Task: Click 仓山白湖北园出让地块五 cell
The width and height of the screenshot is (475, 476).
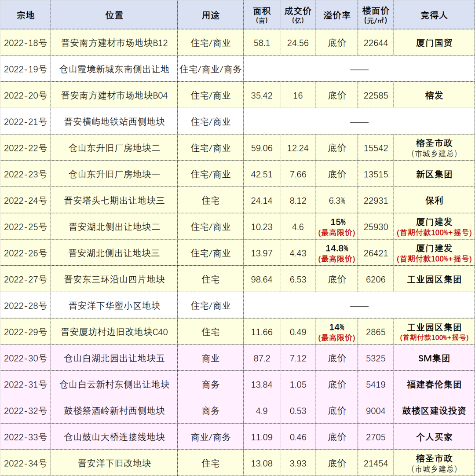Action: coord(114,358)
